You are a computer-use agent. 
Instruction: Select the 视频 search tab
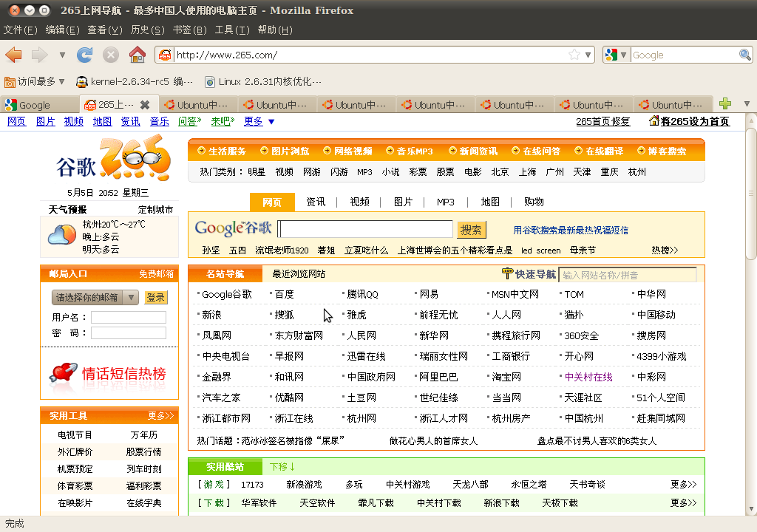pos(360,202)
